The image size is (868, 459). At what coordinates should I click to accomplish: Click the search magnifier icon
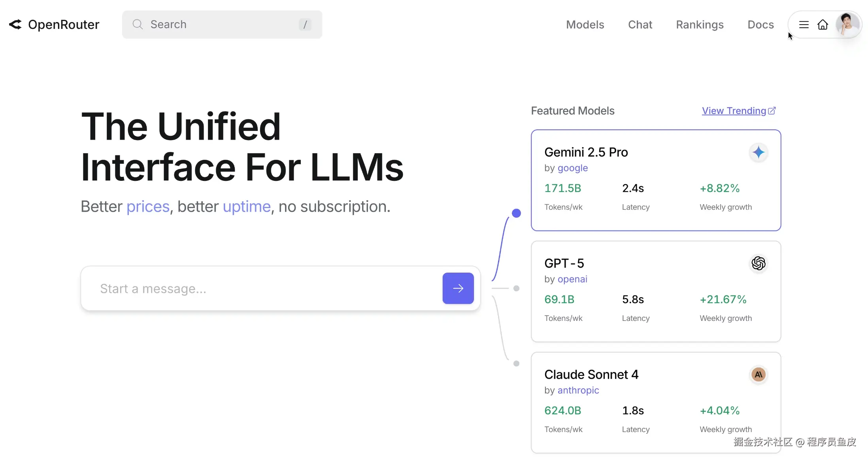click(137, 25)
